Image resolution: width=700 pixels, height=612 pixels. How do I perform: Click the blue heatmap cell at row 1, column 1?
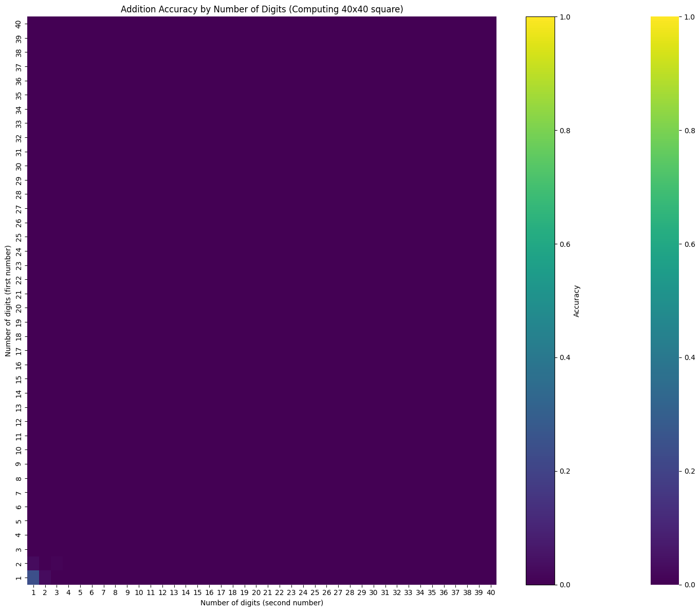[33, 578]
